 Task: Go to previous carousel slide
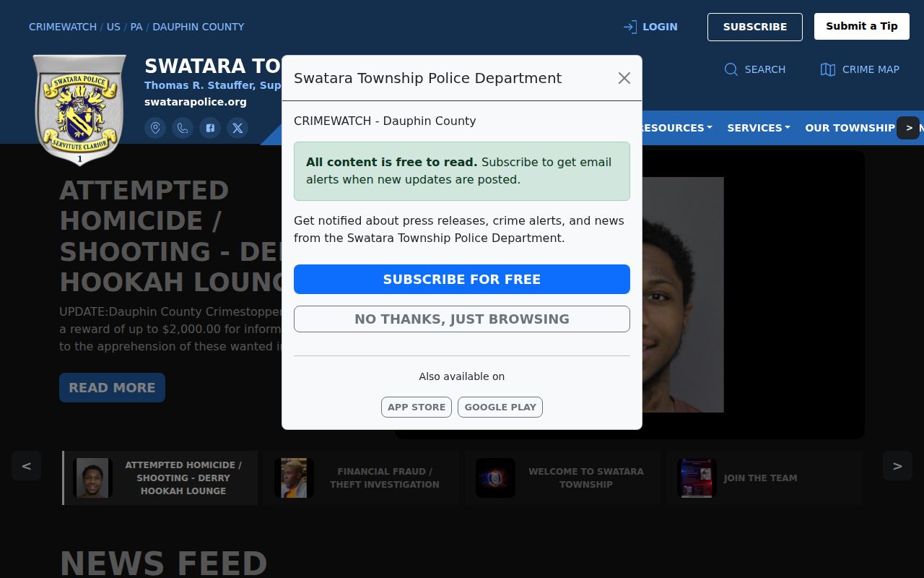tap(26, 466)
